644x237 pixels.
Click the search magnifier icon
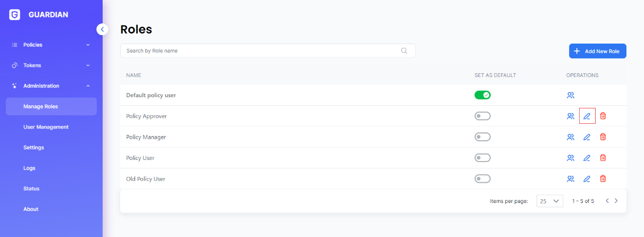tap(404, 51)
